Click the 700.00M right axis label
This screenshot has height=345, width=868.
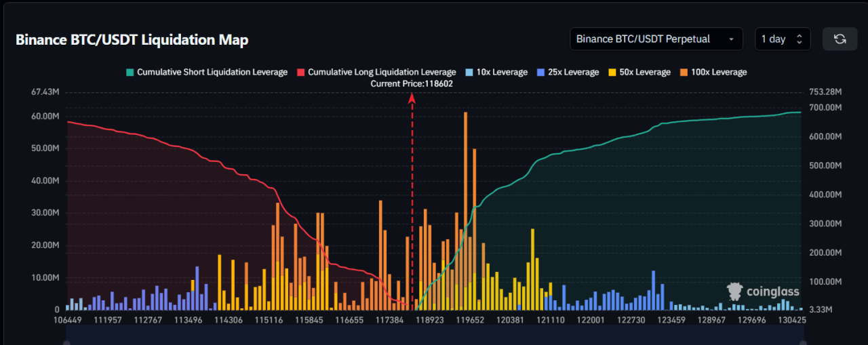pyautogui.click(x=825, y=108)
